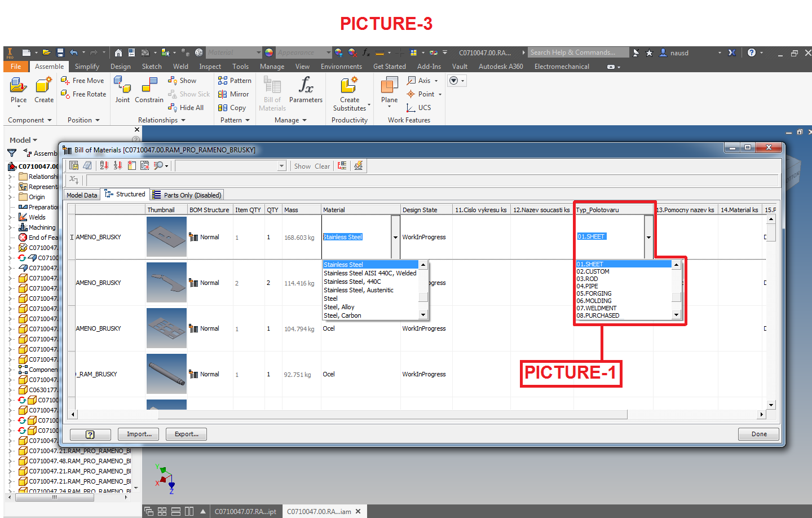Open the Manage ribbon tab
The width and height of the screenshot is (812, 518).
[x=272, y=66]
